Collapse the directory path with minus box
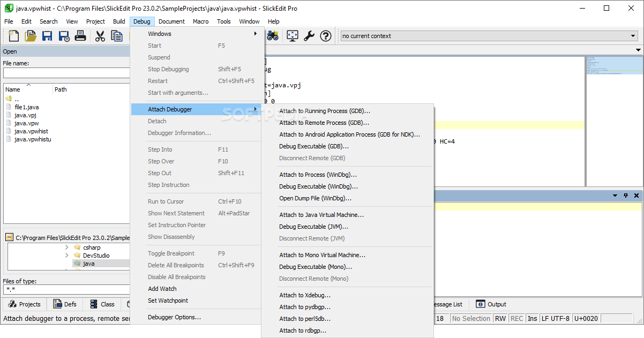 [x=10, y=237]
